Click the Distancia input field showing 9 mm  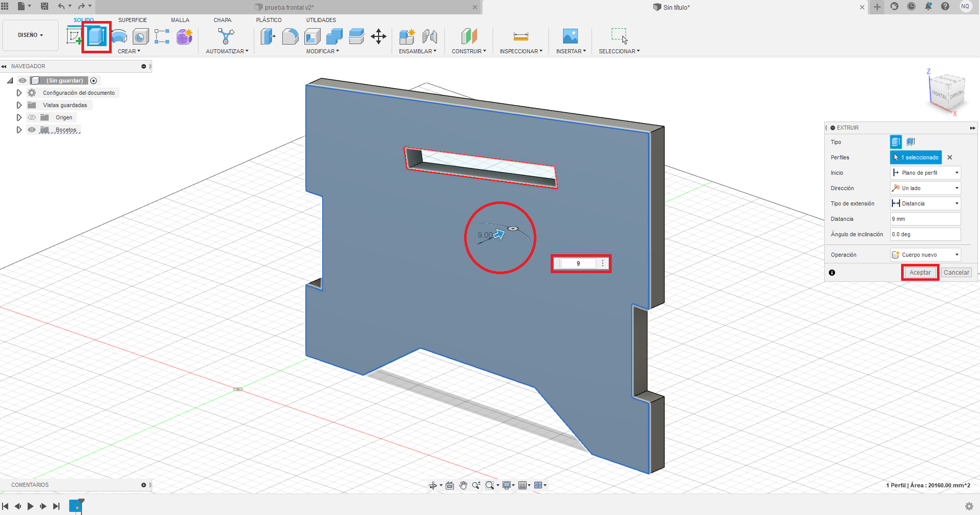[925, 219]
